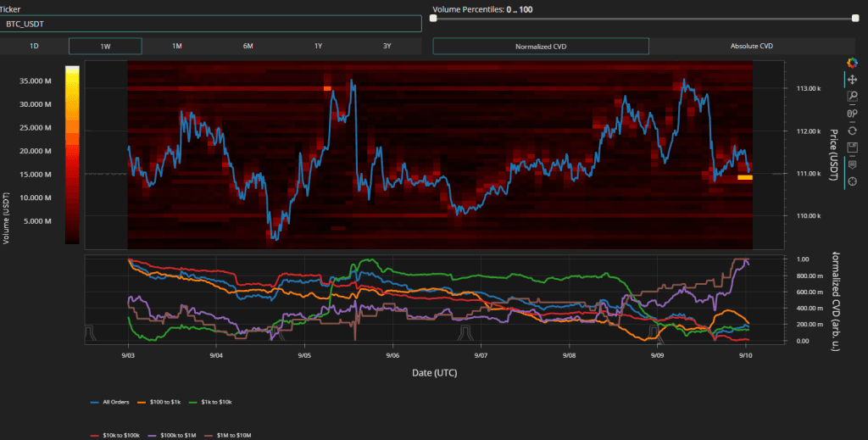Toggle the Hover tooltip tool

pyautogui.click(x=852, y=164)
